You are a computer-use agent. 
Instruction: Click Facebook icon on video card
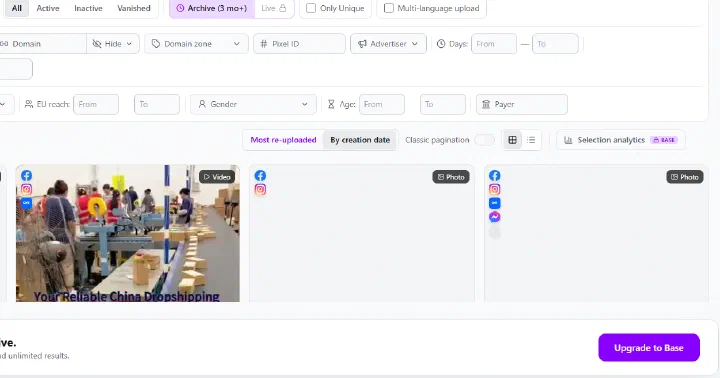(x=26, y=176)
